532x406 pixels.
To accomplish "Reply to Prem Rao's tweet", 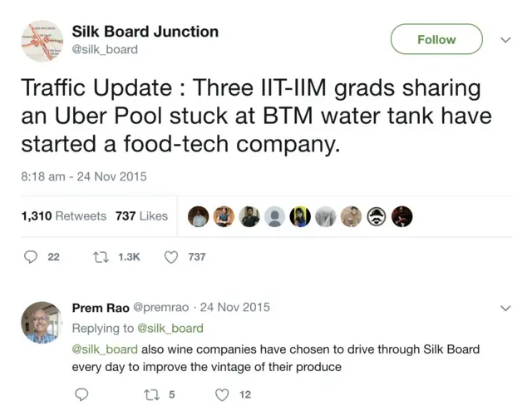I will click(80, 394).
